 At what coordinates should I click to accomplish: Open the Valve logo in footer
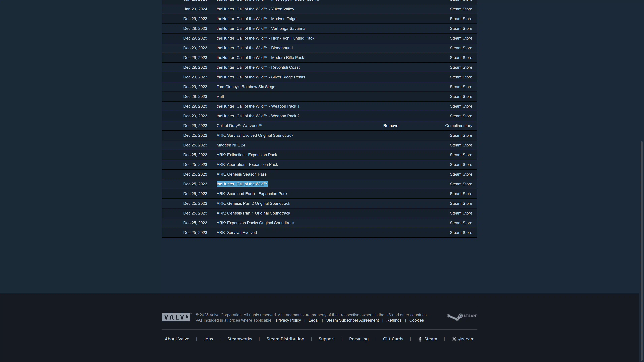pyautogui.click(x=176, y=317)
